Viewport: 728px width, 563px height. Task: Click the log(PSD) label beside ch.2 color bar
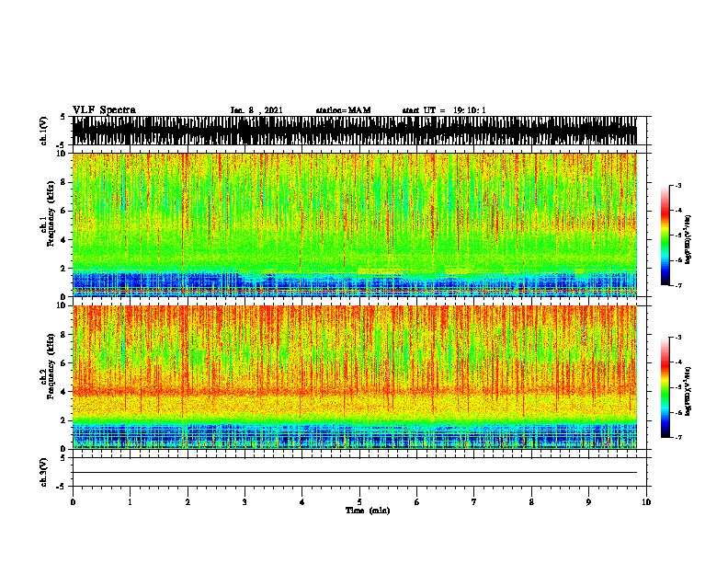coord(688,391)
